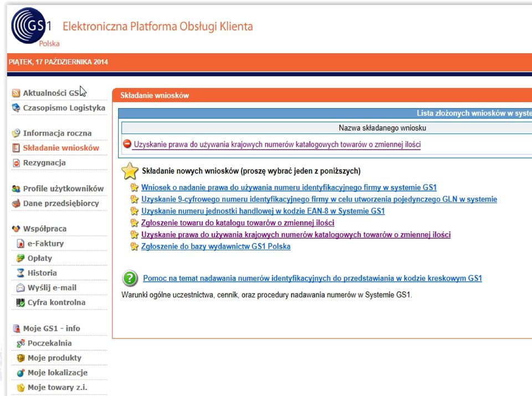532x396 pixels.
Task: Click the red remove icon next to submitted application
Action: (x=127, y=144)
